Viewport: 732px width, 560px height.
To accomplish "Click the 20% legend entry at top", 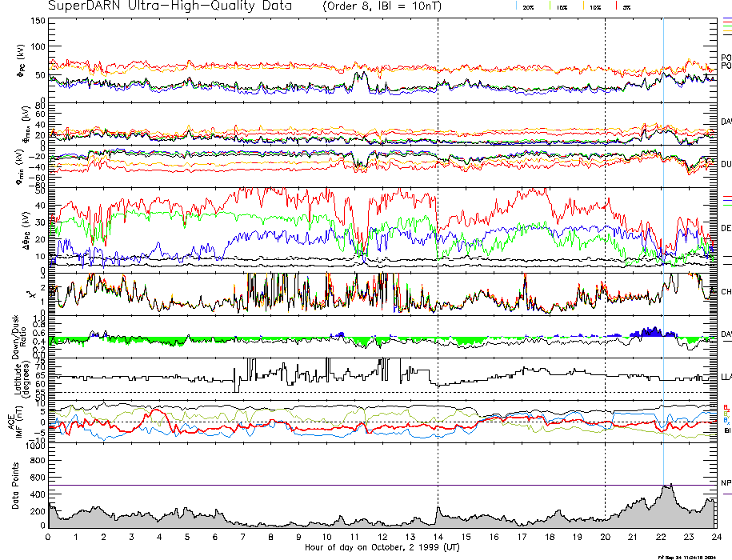I will pos(528,6).
